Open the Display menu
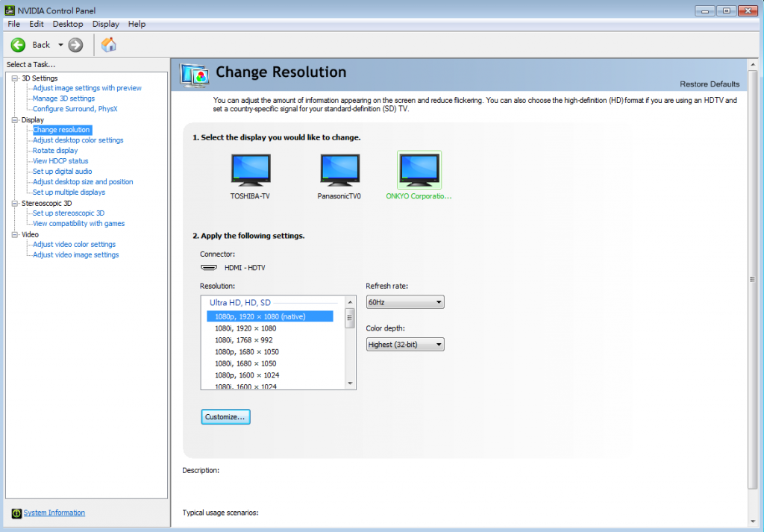Viewport: 764px width, 532px height. point(106,24)
